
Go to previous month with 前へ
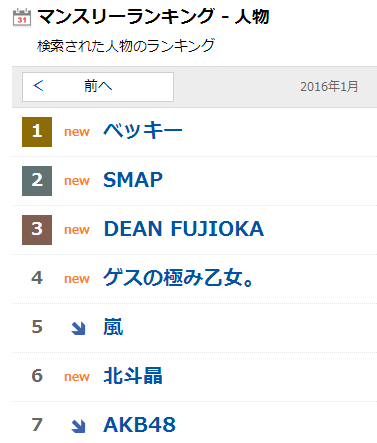point(98,87)
